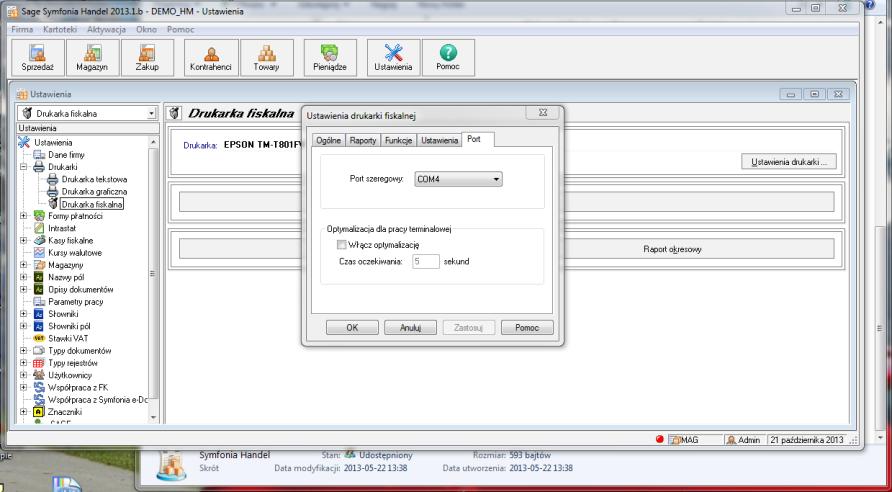Confirm the dialog with OK
The width and height of the screenshot is (892, 492).
[x=352, y=328]
